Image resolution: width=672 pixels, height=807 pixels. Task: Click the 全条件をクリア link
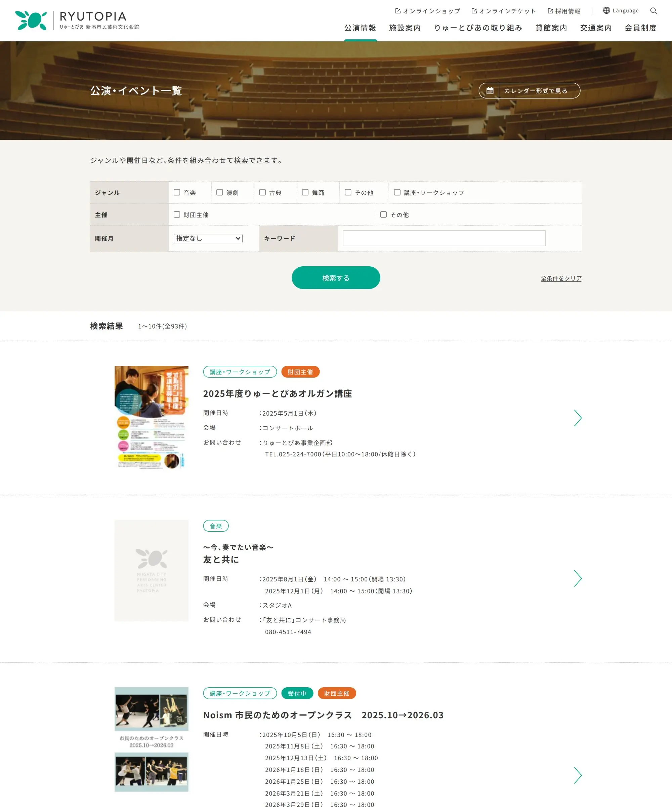561,278
